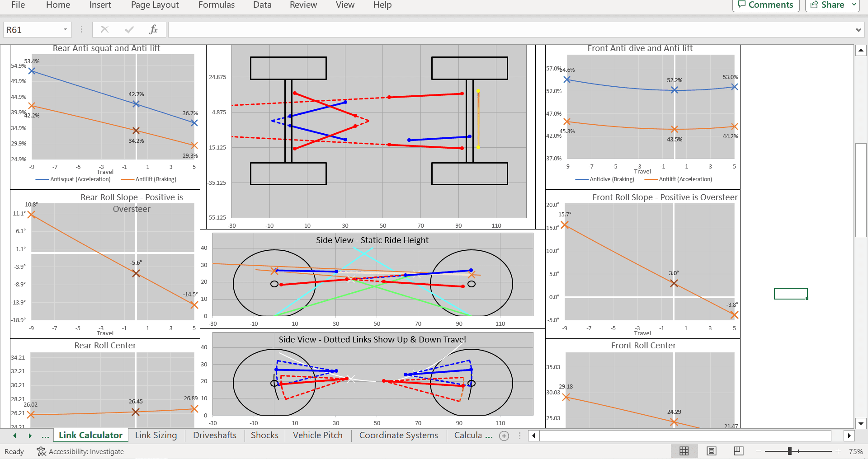The image size is (868, 459).
Task: Switch to the Shocks sheet
Action: pos(264,436)
